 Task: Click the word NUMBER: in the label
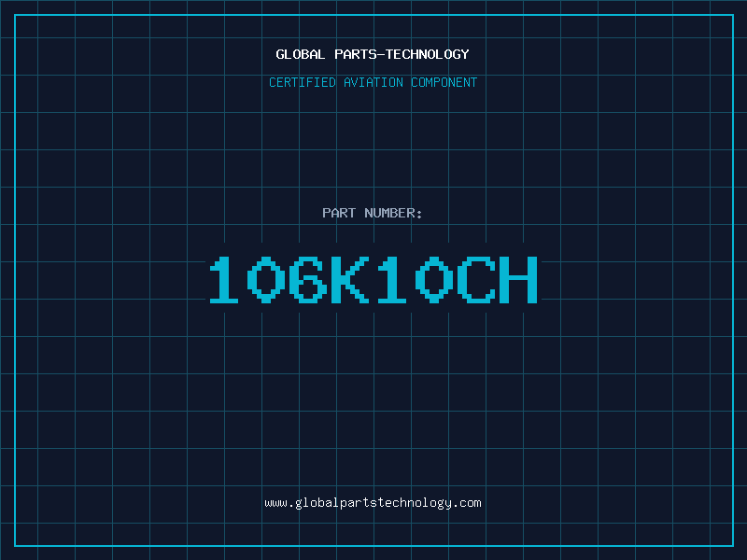click(x=393, y=214)
